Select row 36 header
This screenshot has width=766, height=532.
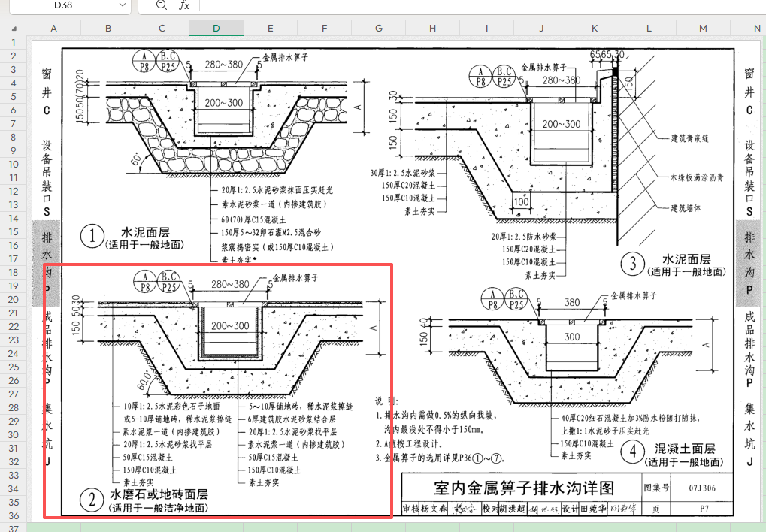coord(14,516)
